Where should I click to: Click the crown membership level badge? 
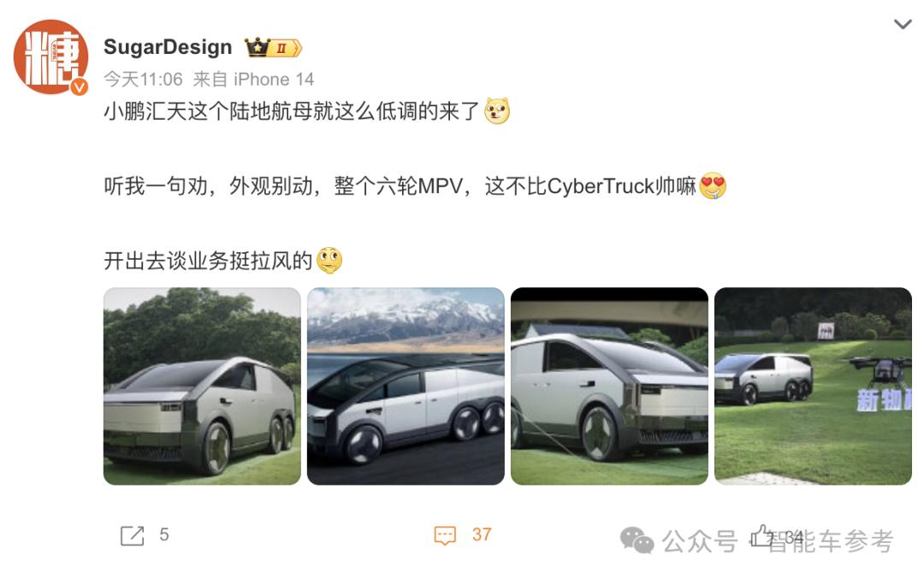pos(274,47)
